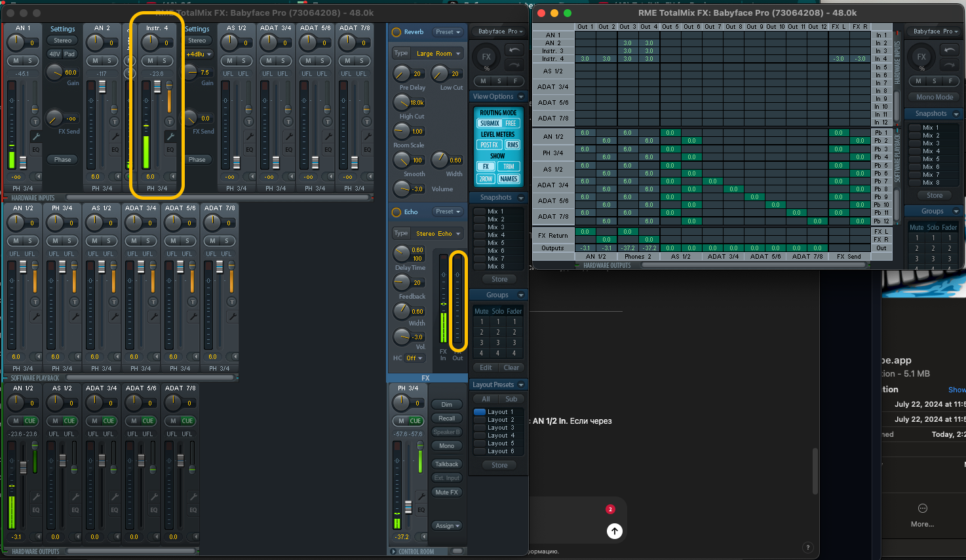
Task: Click the redo arrow beside the FX knob
Action: (x=514, y=64)
